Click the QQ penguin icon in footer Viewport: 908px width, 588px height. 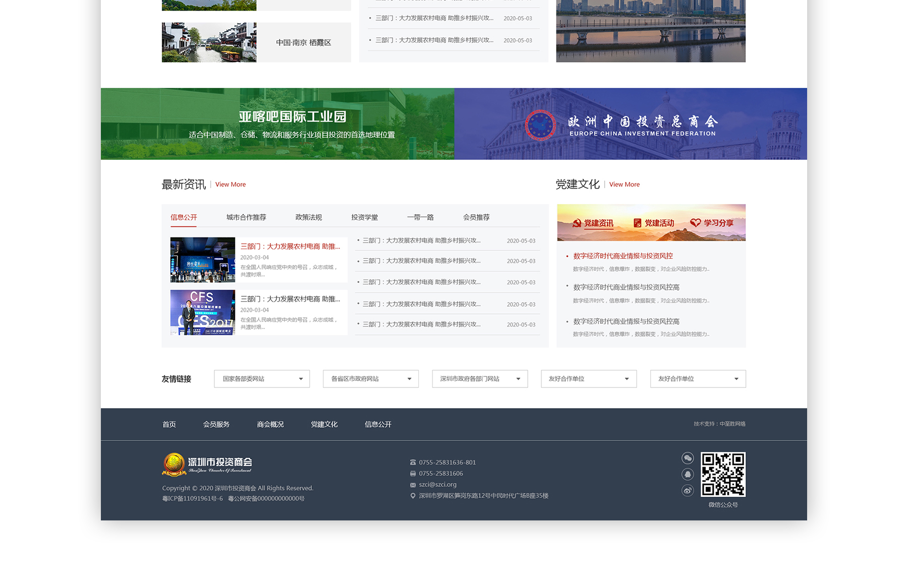688,474
